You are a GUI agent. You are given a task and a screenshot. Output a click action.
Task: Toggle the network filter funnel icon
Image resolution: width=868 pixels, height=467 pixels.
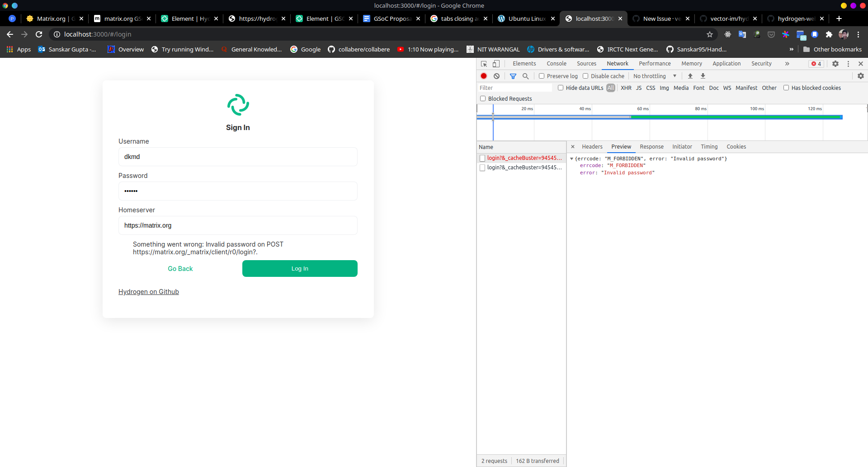(513, 76)
